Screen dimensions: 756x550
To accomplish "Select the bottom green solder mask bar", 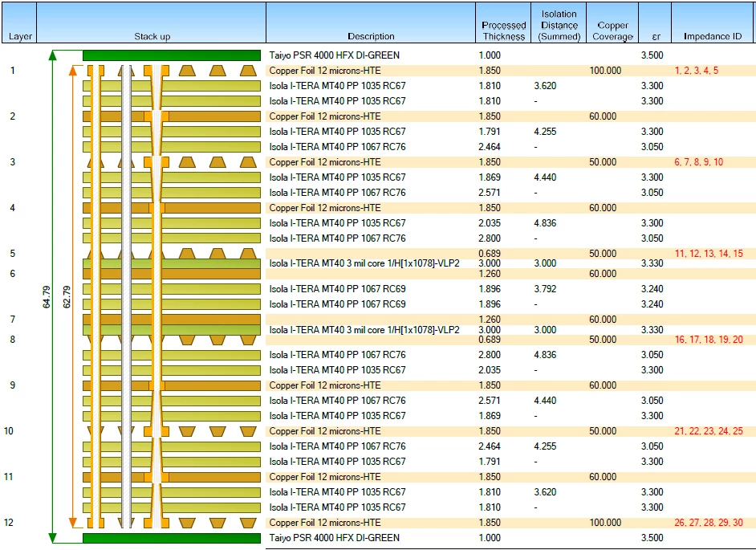I will [172, 538].
